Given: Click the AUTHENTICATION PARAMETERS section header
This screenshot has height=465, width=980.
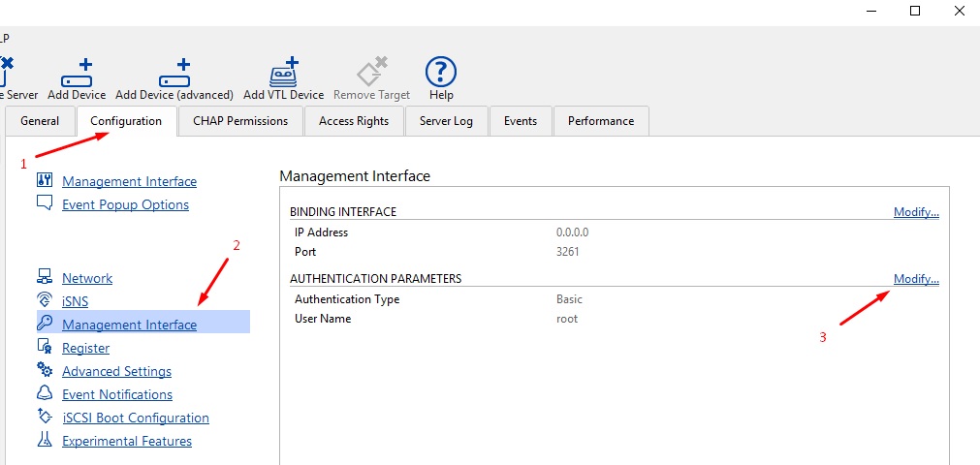Looking at the screenshot, I should [x=376, y=278].
